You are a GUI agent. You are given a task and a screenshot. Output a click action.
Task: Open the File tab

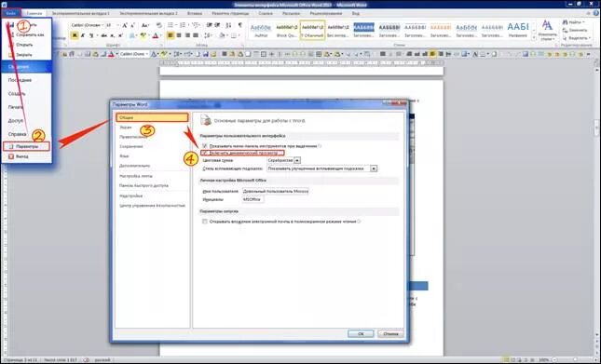[x=11, y=13]
